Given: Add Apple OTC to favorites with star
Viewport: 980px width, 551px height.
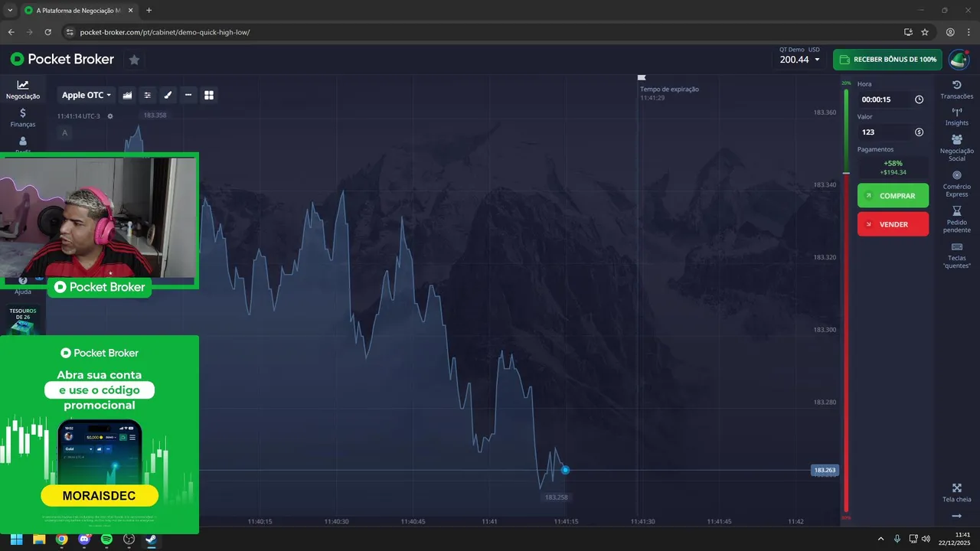Looking at the screenshot, I should tap(134, 60).
